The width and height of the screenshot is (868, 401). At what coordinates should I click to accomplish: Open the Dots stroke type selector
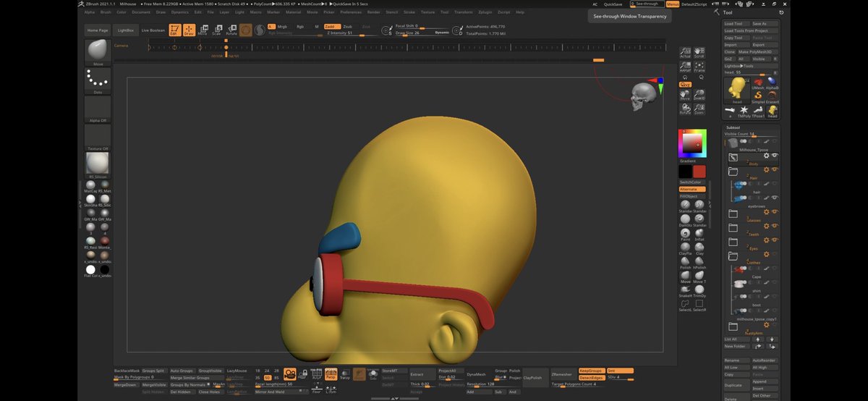click(x=98, y=79)
